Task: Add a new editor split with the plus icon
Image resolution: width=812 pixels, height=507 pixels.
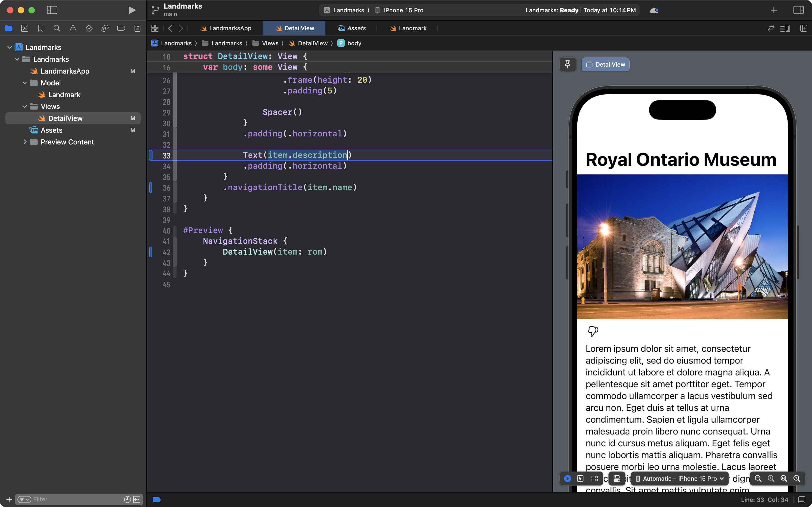Action: [x=804, y=28]
